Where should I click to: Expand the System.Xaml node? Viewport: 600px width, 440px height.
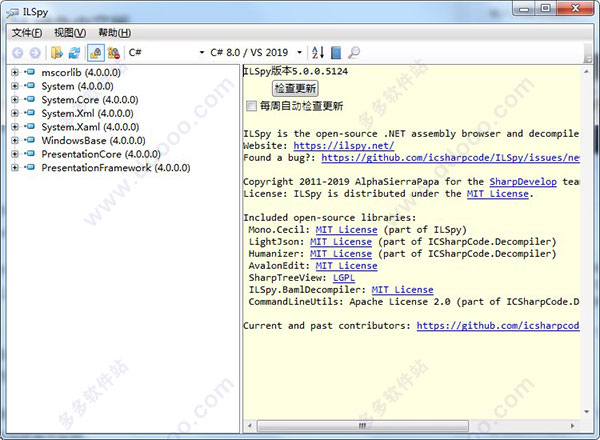coord(15,127)
